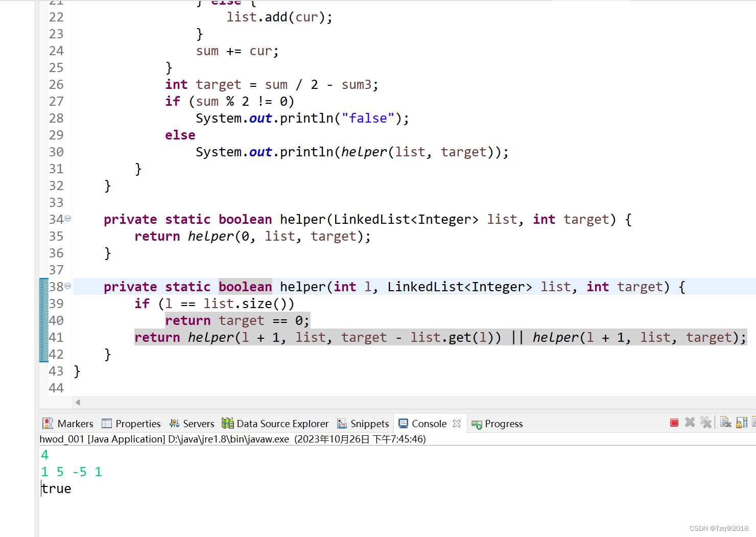Click line number 26 in the gutter
Screen dimensions: 756x537
click(x=56, y=84)
